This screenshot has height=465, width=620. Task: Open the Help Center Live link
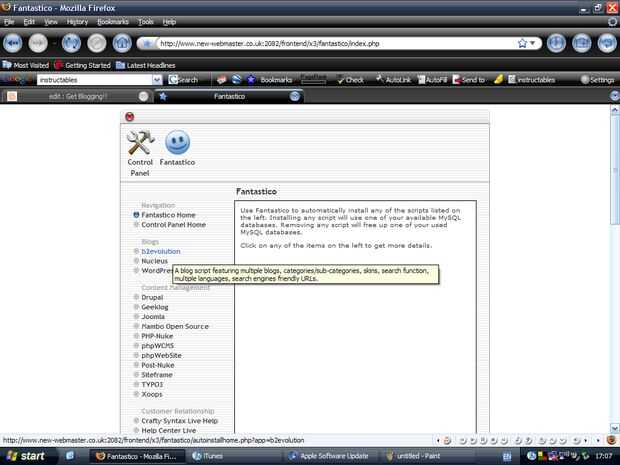tap(169, 431)
